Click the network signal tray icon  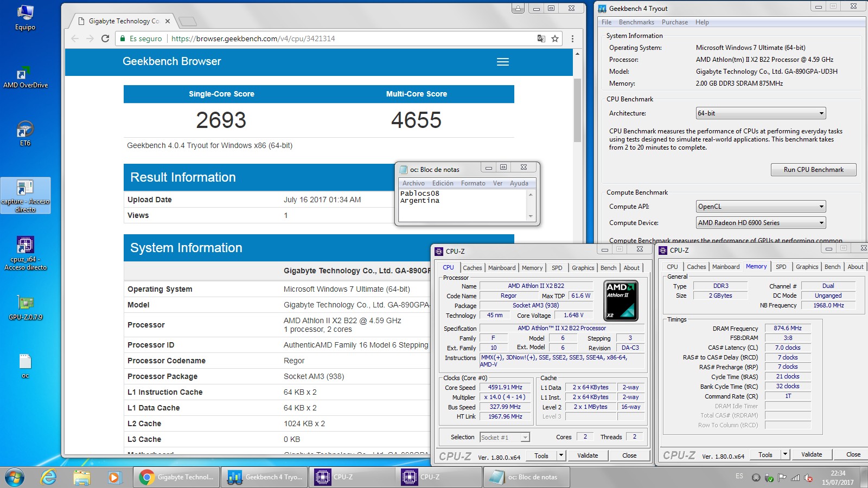click(x=795, y=478)
